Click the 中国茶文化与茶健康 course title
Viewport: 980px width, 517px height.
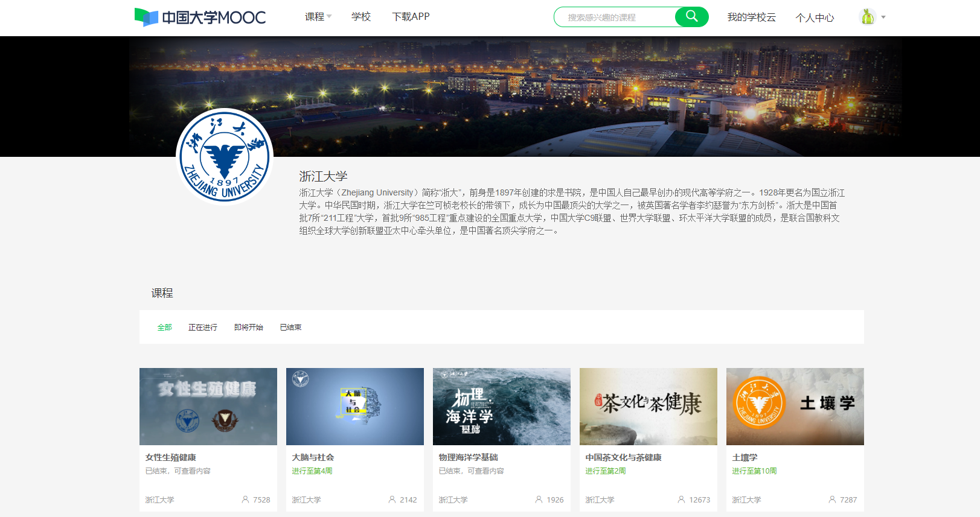tap(624, 457)
